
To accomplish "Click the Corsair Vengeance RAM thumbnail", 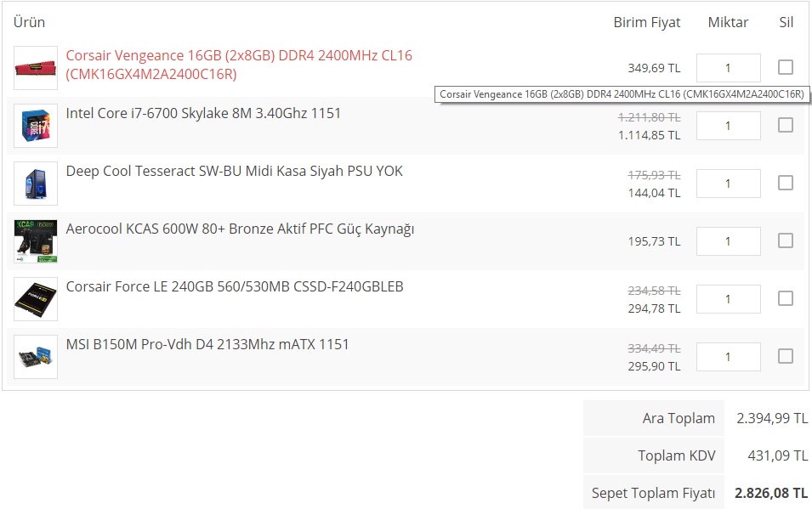I will [x=36, y=68].
